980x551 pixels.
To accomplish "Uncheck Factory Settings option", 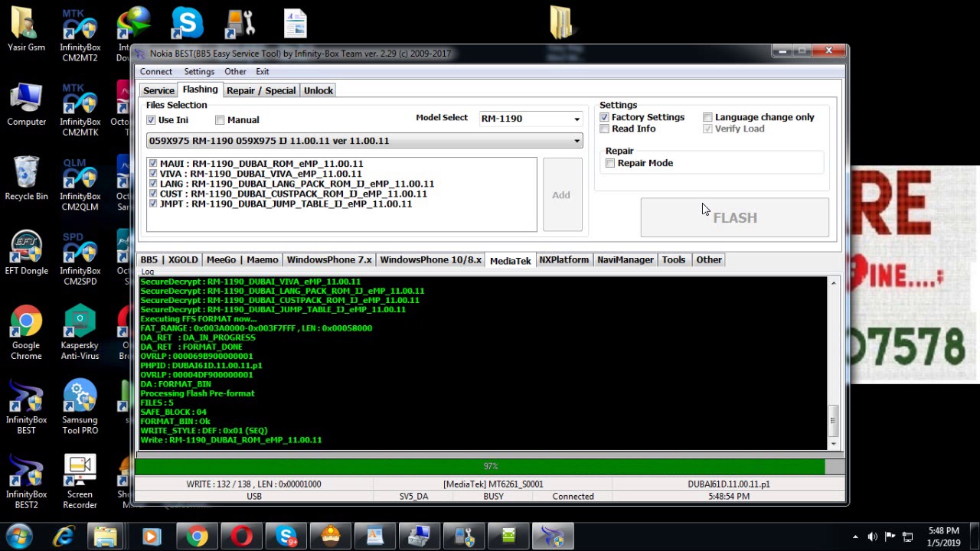I will (604, 117).
